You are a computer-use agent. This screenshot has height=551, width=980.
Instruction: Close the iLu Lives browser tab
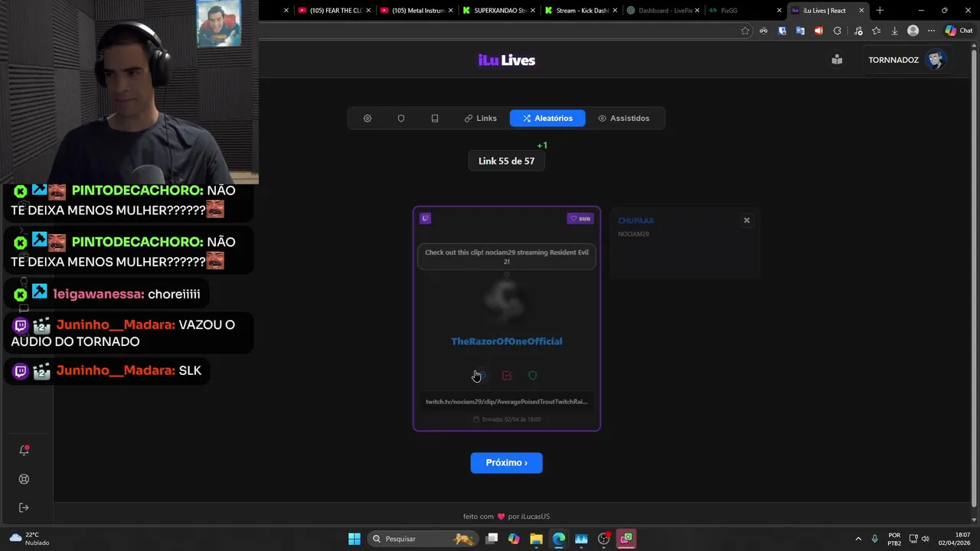click(861, 11)
